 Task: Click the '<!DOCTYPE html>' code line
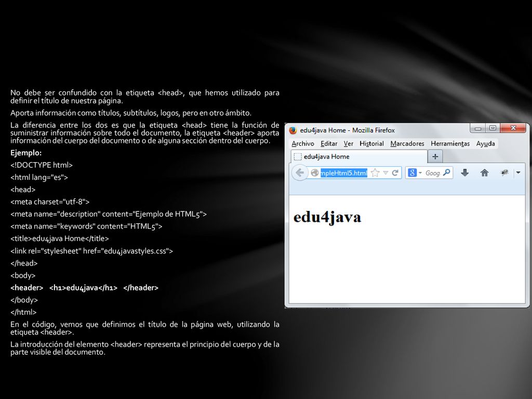pos(42,165)
